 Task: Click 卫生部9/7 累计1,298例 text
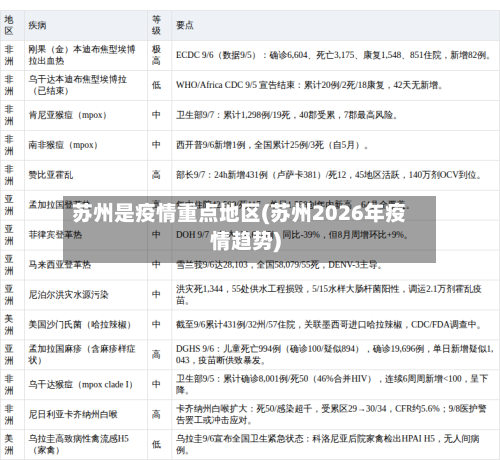click(x=287, y=115)
